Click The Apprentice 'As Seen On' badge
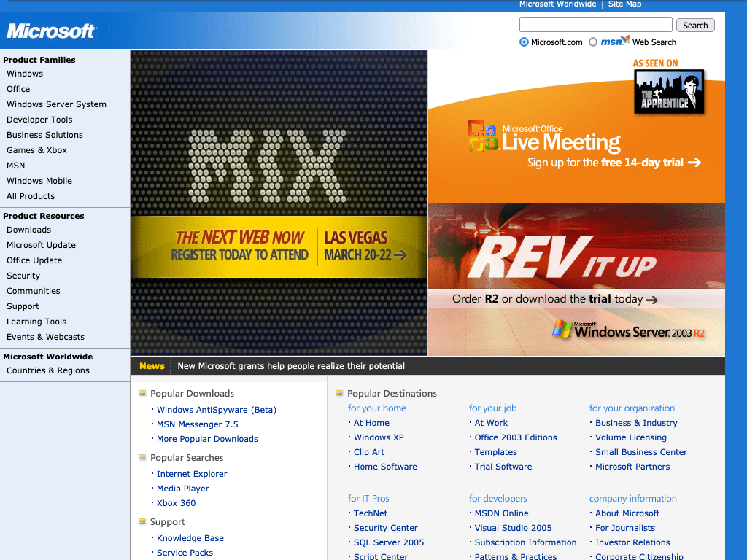The width and height of the screenshot is (747, 560). [x=669, y=92]
